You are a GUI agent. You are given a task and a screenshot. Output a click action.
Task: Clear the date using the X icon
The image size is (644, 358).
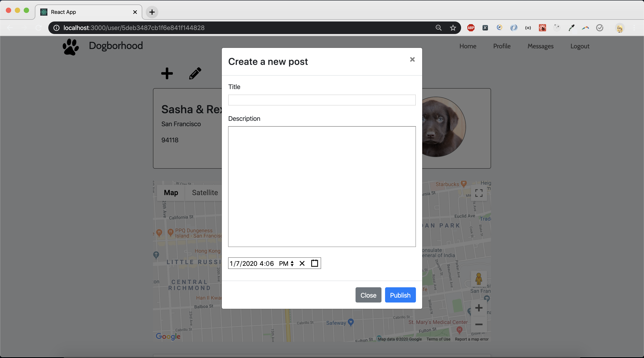pyautogui.click(x=302, y=263)
